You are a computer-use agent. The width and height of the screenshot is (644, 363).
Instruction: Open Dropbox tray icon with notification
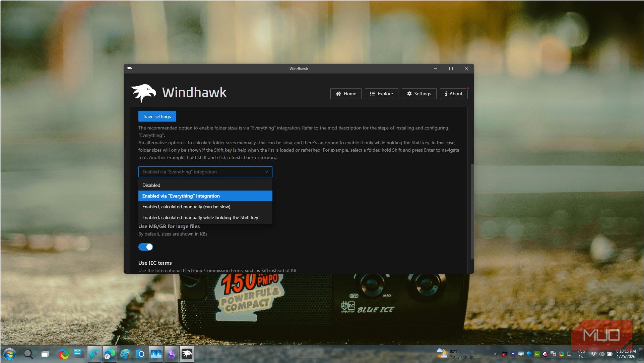point(504,354)
